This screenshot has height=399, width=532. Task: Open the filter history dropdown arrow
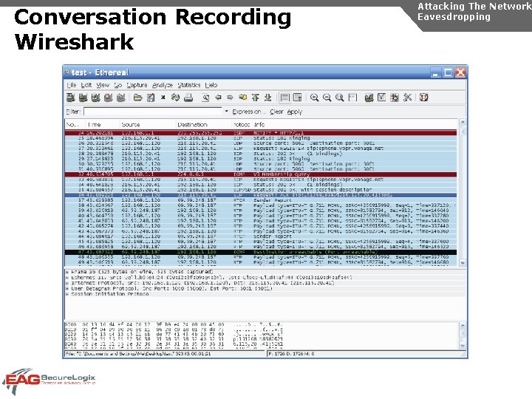226,112
